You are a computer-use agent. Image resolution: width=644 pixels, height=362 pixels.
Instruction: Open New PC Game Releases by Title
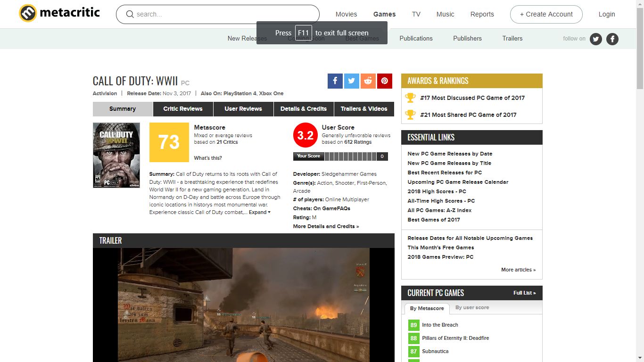tap(449, 163)
